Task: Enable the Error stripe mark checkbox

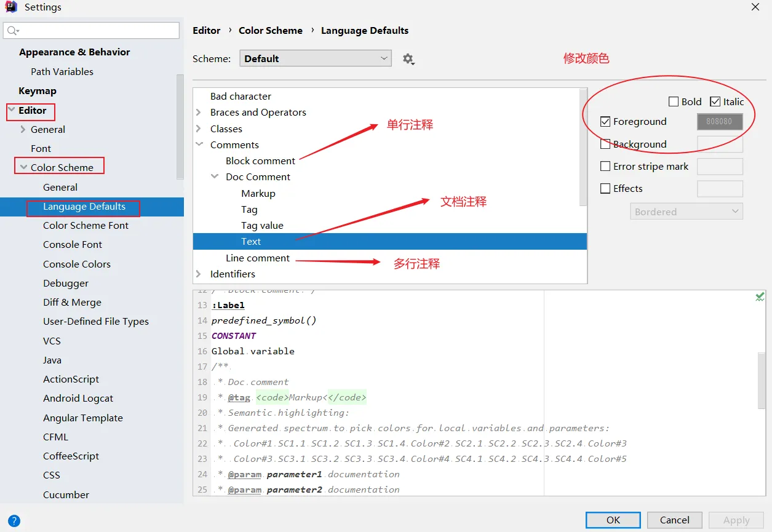Action: point(605,167)
